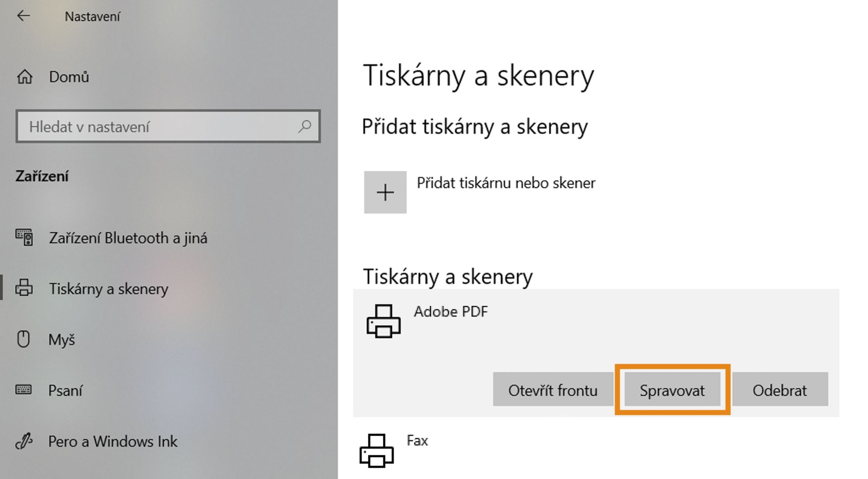The width and height of the screenshot is (868, 479).
Task: Click Přidat tiskárnu nebo skener
Action: click(x=505, y=183)
